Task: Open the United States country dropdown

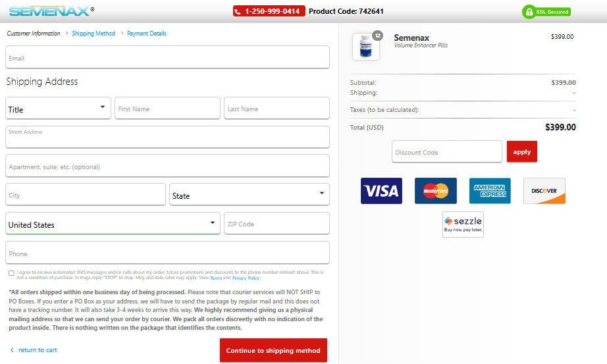Action: point(113,223)
